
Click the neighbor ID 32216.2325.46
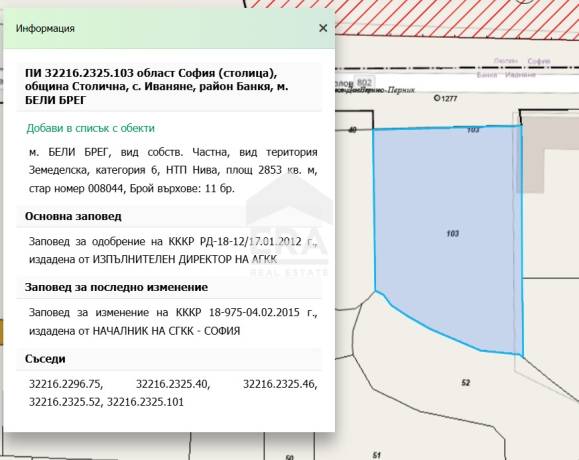[x=280, y=384]
